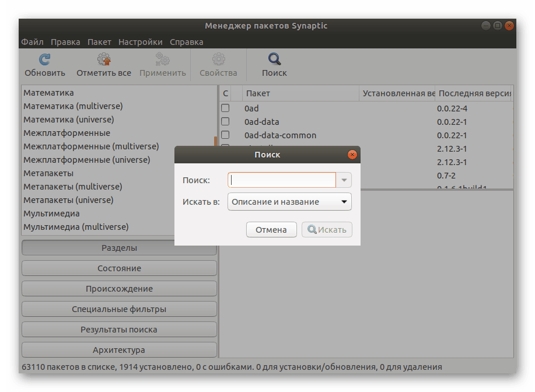The image size is (535, 392).
Task: Open Свойства via its toolbar icon
Action: pos(218,59)
